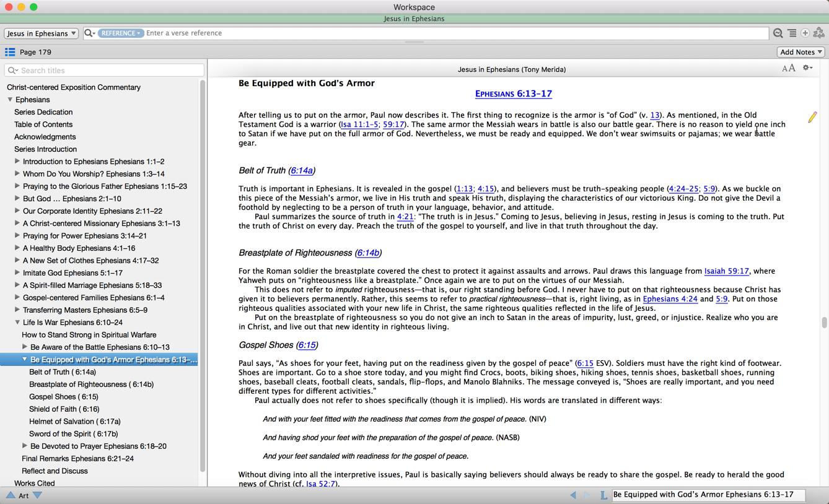Click the fuzzy search magnifier icon
This screenshot has height=504, width=829.
[778, 33]
